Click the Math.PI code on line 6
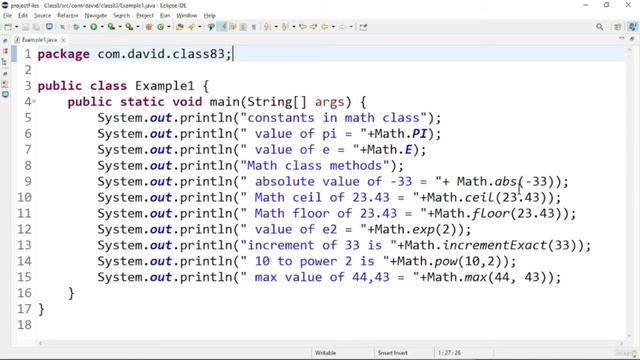The width and height of the screenshot is (640, 360). coord(401,134)
